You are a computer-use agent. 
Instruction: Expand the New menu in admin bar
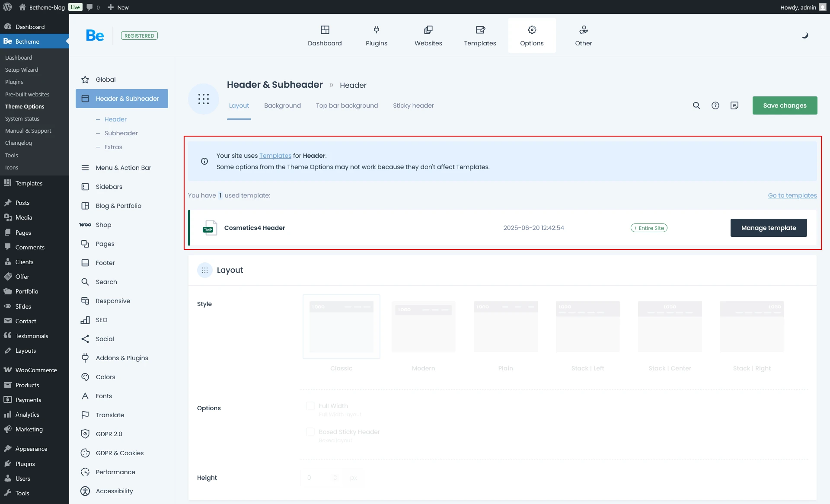tap(118, 7)
